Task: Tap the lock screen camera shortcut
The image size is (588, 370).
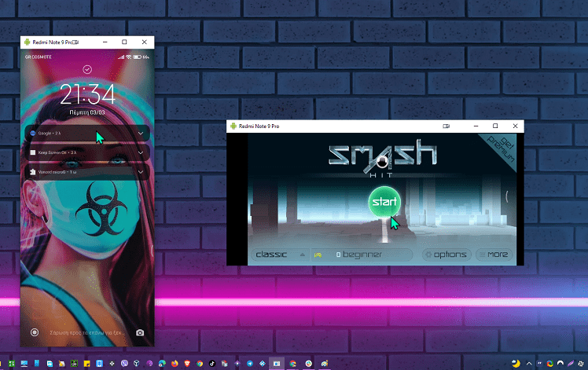Action: pos(140,332)
